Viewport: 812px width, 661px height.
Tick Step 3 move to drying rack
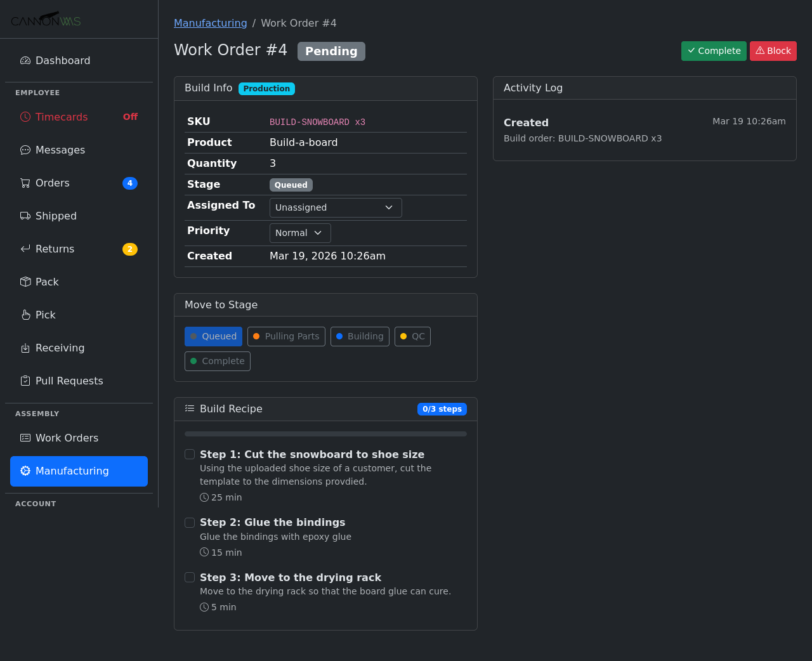tap(190, 577)
